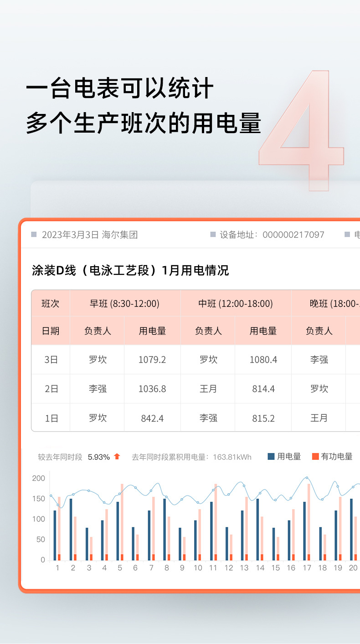Click the 163.81kWh cumulative usage text
Screen dimensions: 360x644
(232, 457)
